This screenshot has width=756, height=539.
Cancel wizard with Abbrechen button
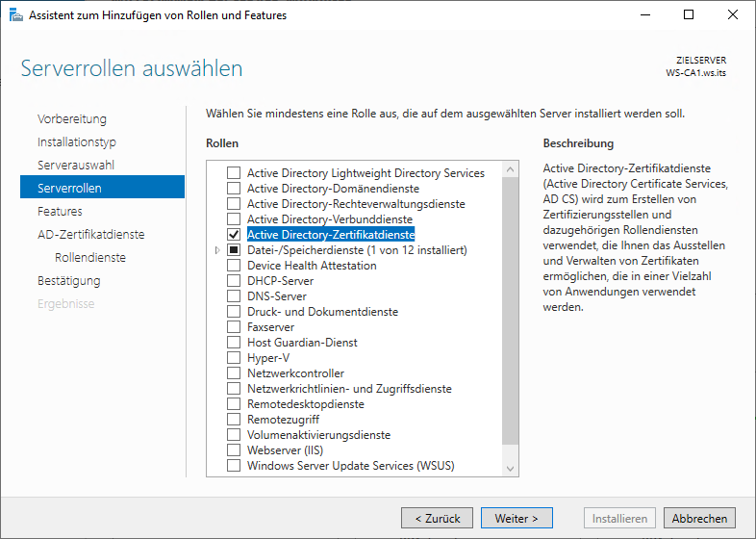pos(699,518)
